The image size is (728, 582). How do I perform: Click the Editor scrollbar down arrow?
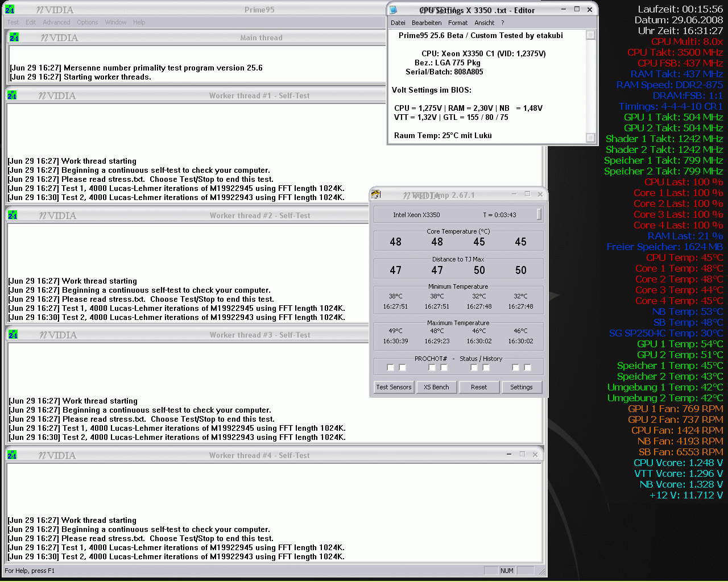[x=590, y=138]
